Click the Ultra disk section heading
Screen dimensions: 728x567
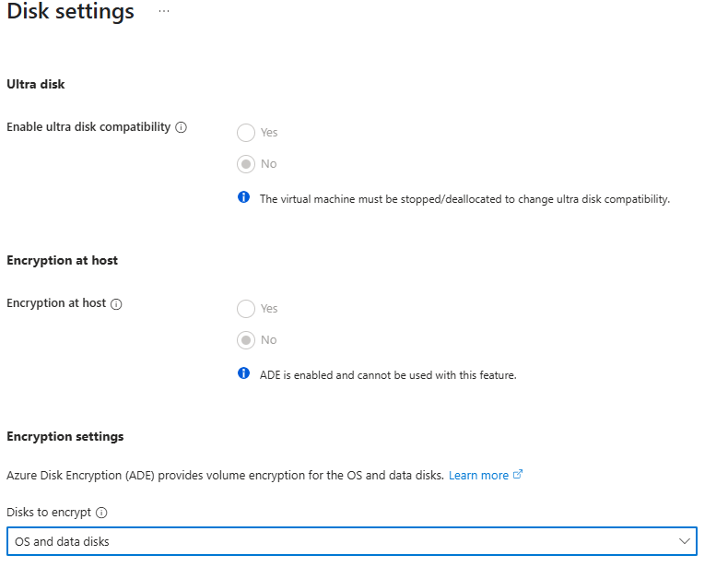(36, 84)
